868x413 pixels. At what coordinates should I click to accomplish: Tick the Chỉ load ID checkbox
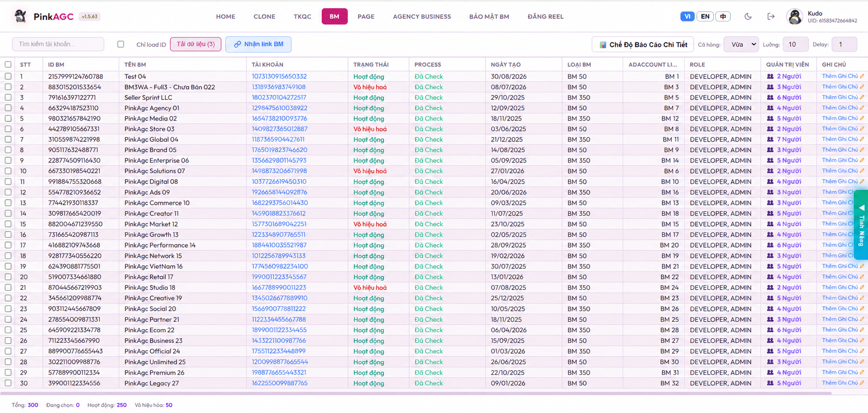point(121,44)
